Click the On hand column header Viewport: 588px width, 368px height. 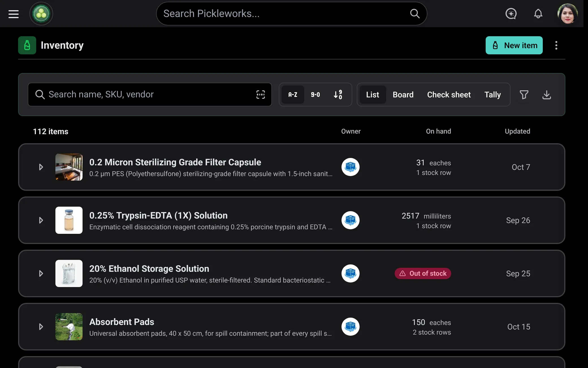tap(438, 131)
